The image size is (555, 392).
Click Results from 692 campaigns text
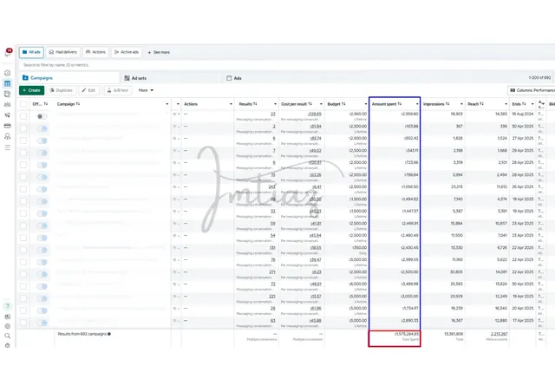[82, 334]
